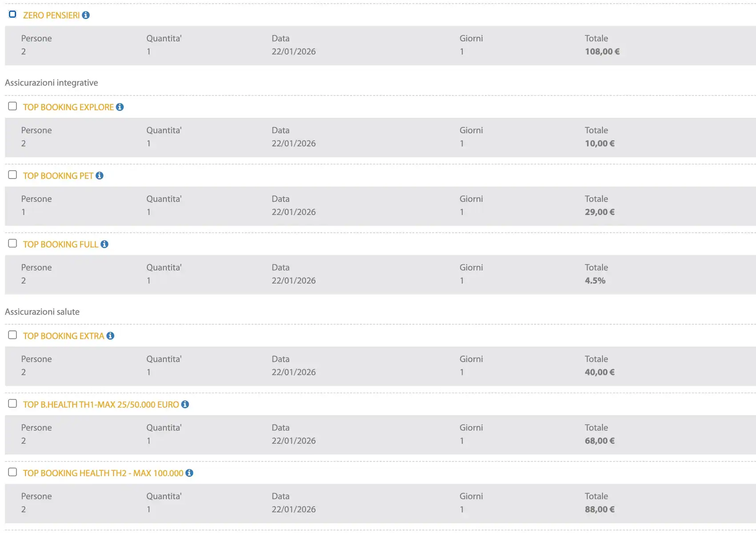The width and height of the screenshot is (756, 533).
Task: Show info for TOP B.HEALTH TH1-MAX
Action: coord(185,405)
